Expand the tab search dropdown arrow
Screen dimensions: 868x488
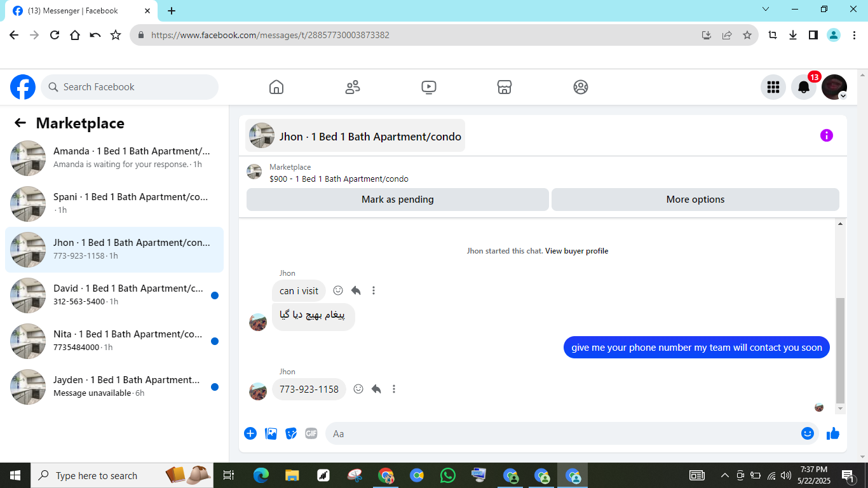tap(766, 10)
